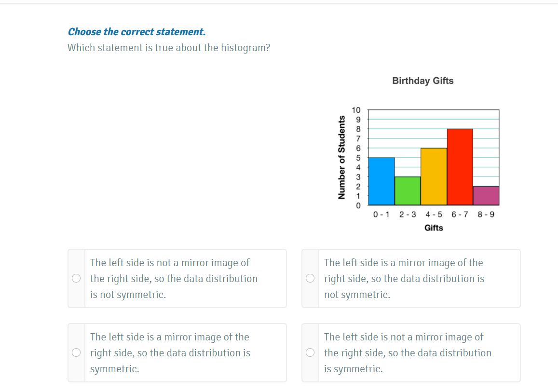Click the purple 8-9 histogram bar
The image size is (558, 392).
coord(486,196)
